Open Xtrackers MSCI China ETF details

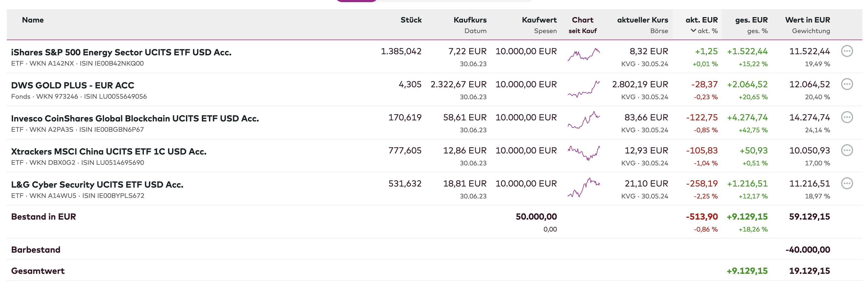coord(109,151)
